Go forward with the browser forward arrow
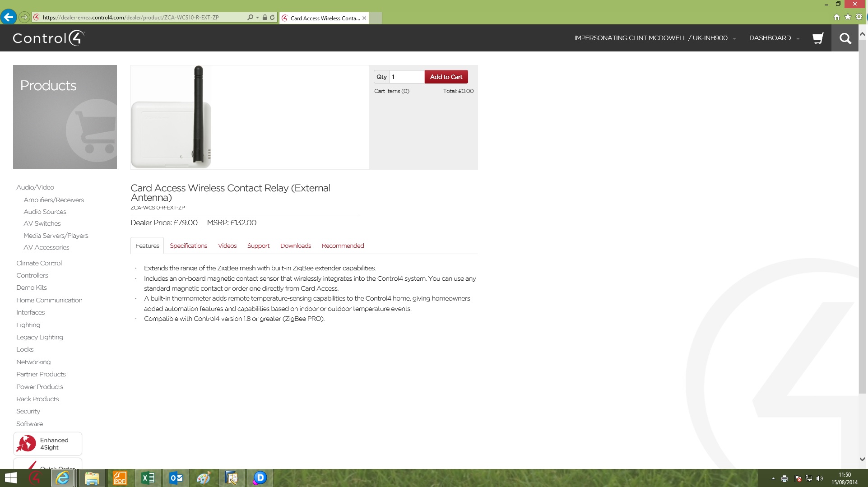 [24, 17]
